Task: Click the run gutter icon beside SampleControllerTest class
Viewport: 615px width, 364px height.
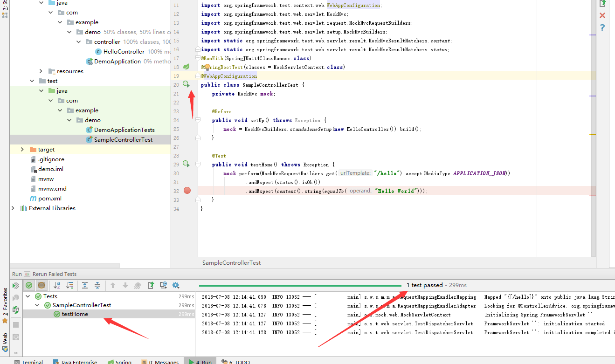Action: pos(187,84)
